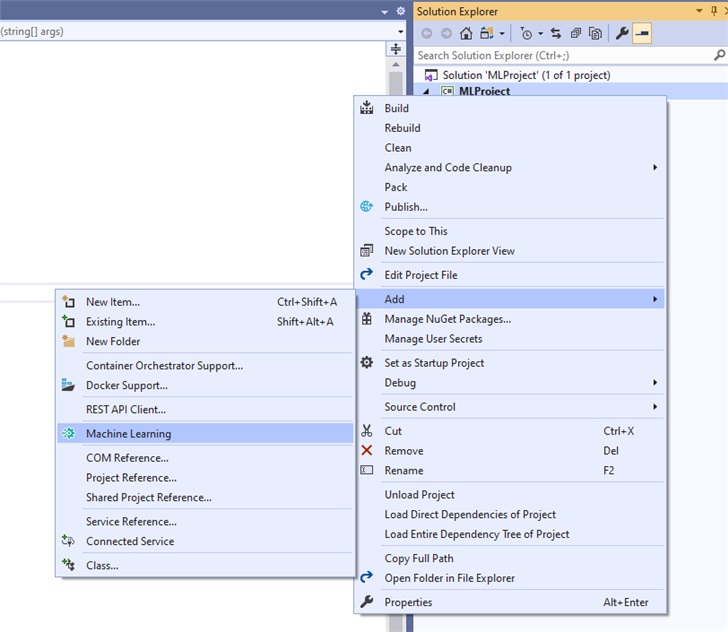Open Properties at bottom of context menu
The height and width of the screenshot is (632, 728).
[x=511, y=602]
